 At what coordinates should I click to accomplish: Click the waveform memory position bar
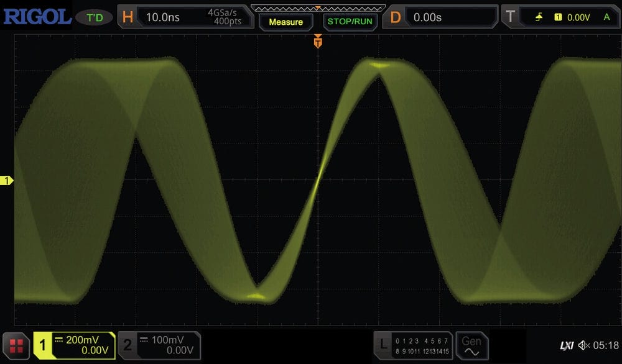[x=318, y=8]
